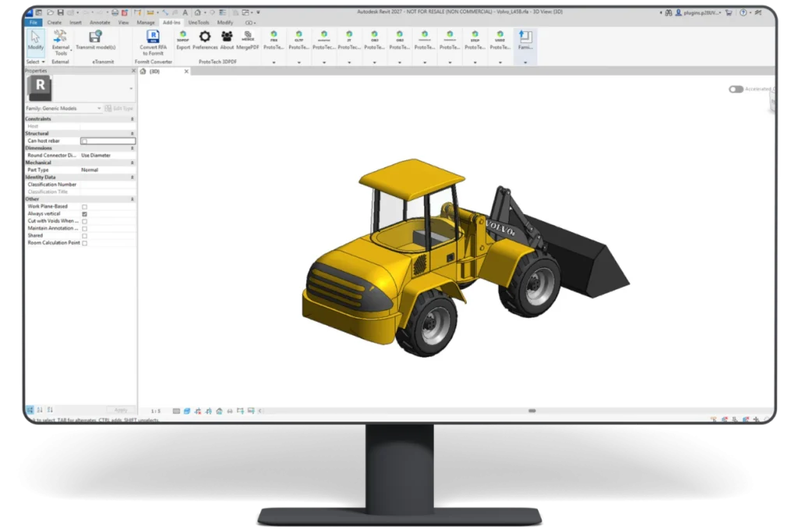Toggle the Can host rebar checkbox
Screen dimensions: 798x532
tap(84, 141)
